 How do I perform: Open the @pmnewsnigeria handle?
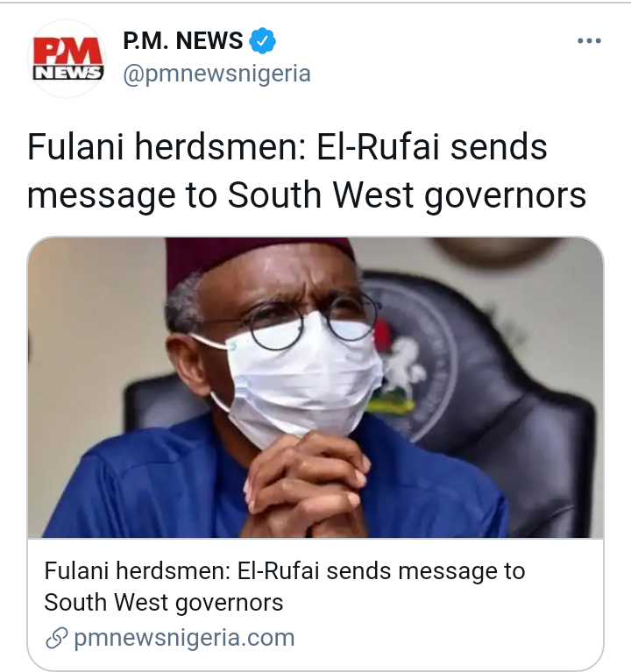point(216,74)
